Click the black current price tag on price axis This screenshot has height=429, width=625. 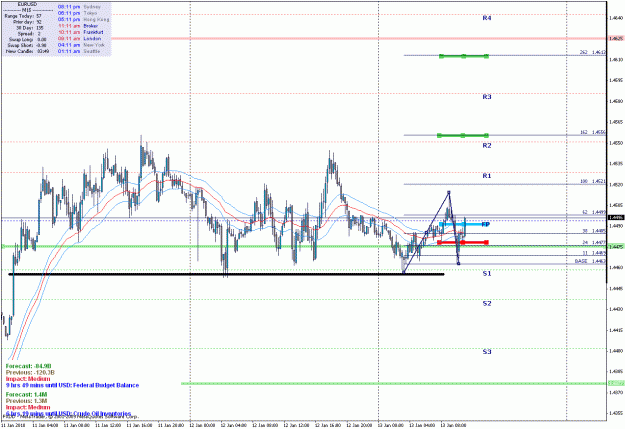(616, 217)
